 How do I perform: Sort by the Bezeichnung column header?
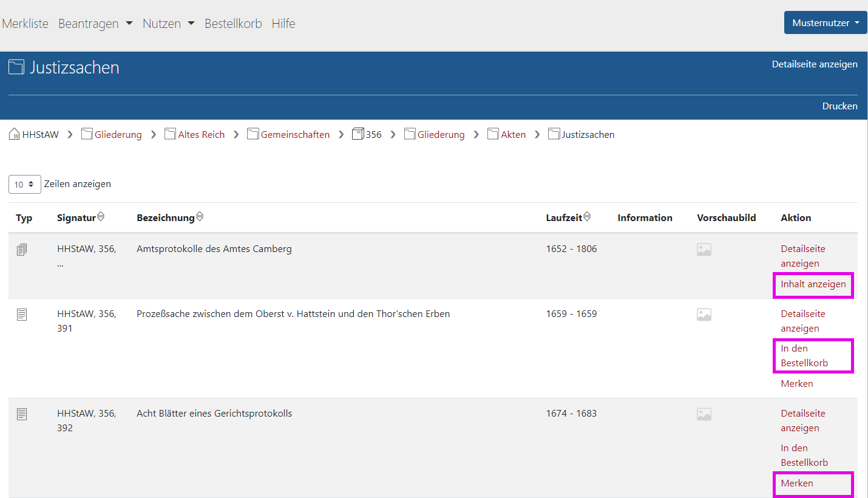pyautogui.click(x=166, y=217)
